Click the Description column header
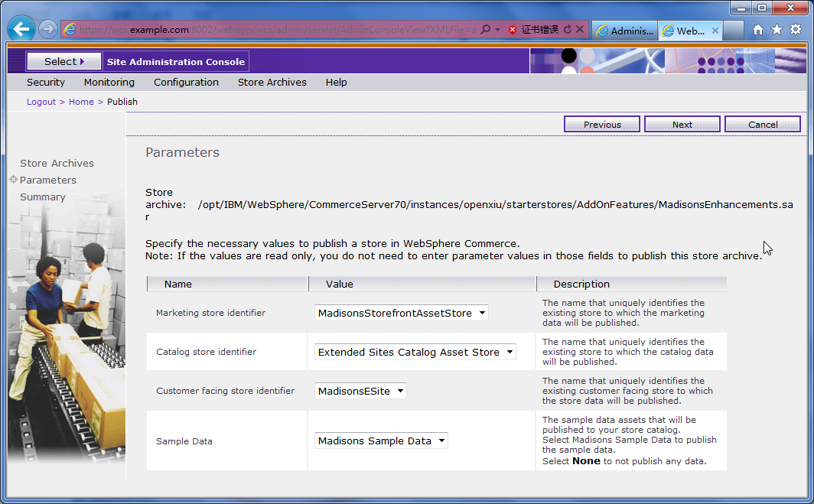Image resolution: width=814 pixels, height=504 pixels. click(x=632, y=284)
